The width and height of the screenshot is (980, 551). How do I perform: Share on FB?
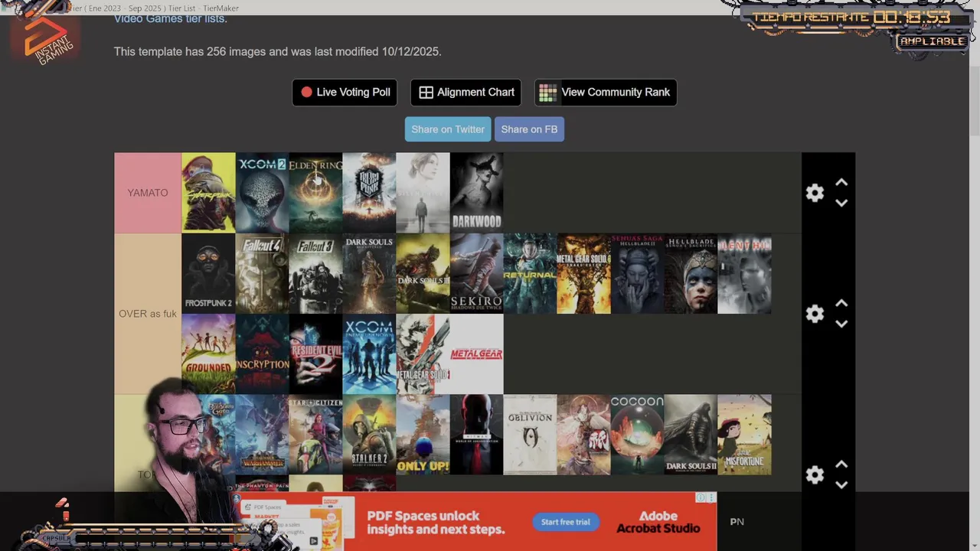pyautogui.click(x=529, y=129)
